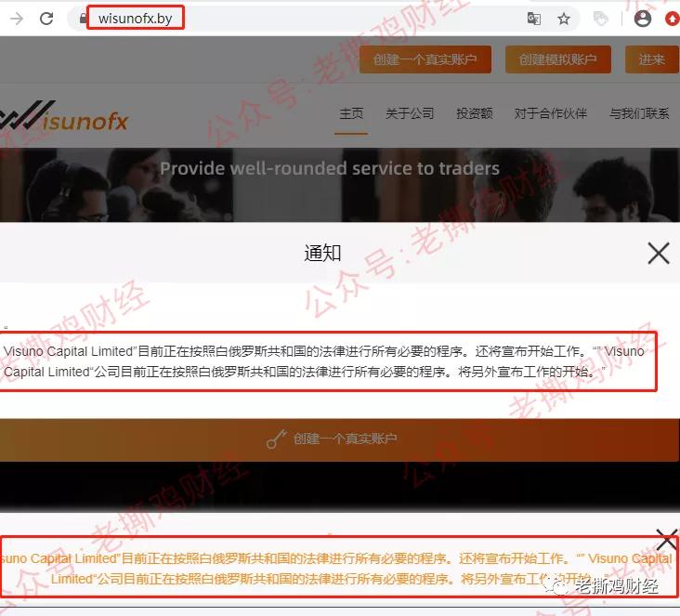The width and height of the screenshot is (680, 616).
Task: Click wide orange 创建一个真实账户 banner button
Action: pyautogui.click(x=340, y=439)
